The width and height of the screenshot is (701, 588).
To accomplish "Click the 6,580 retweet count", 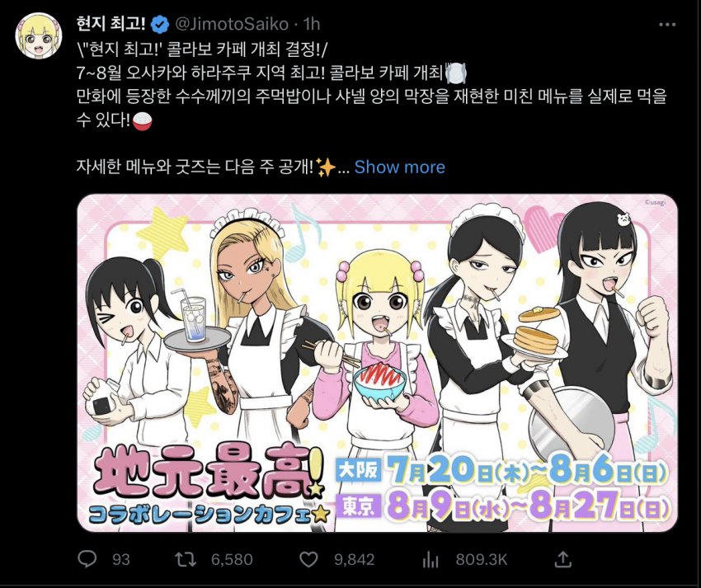I will tap(232, 559).
